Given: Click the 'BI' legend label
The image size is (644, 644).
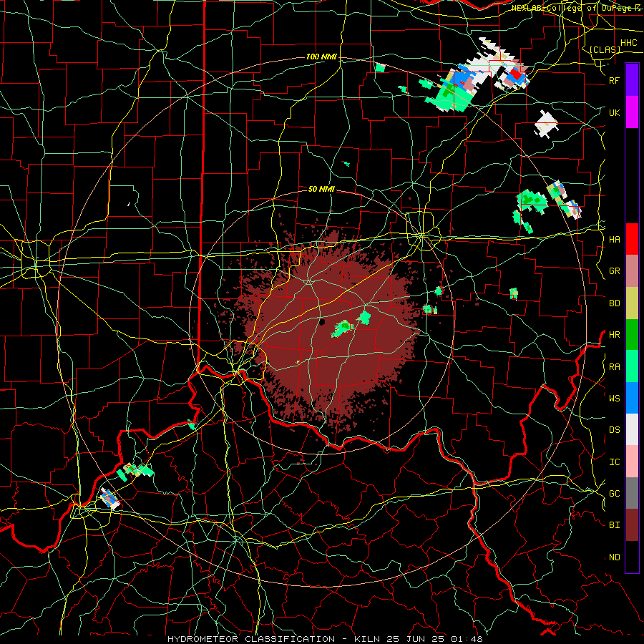Looking at the screenshot, I should point(614,525).
